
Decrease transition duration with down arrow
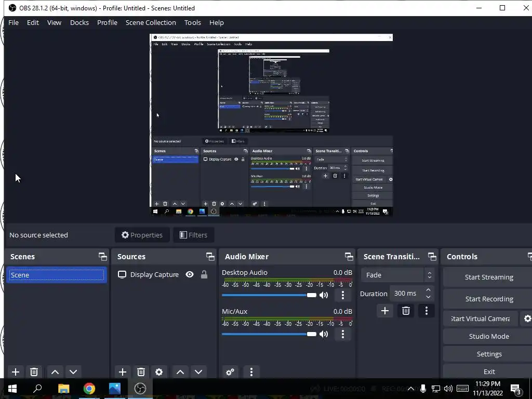[x=428, y=297]
